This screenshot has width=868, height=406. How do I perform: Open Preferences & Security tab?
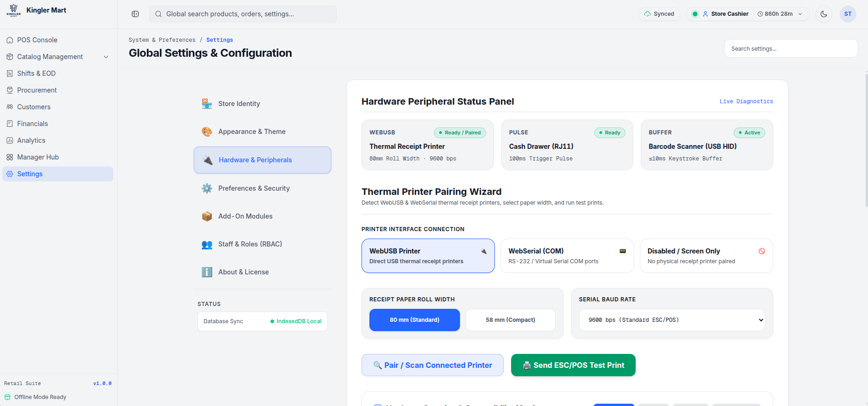tap(263, 188)
